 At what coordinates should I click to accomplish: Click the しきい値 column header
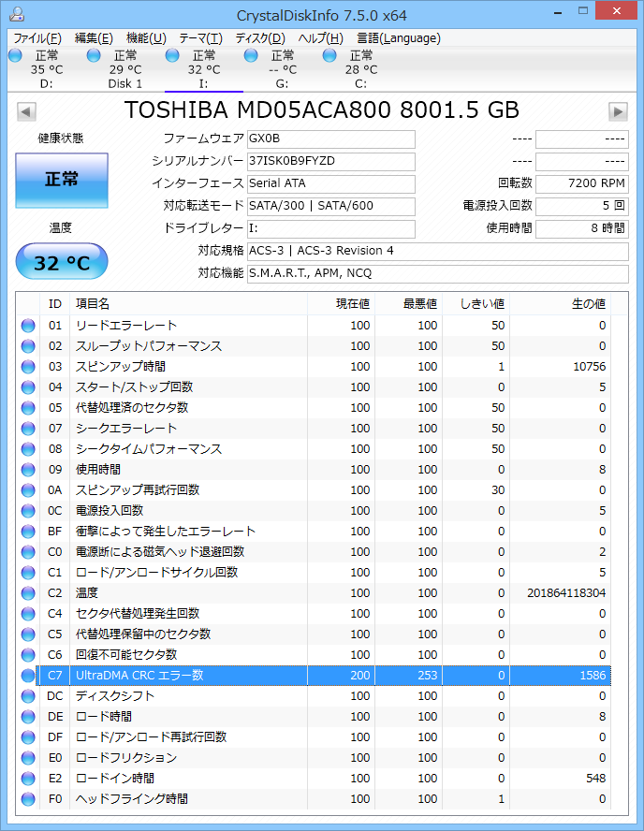[476, 304]
